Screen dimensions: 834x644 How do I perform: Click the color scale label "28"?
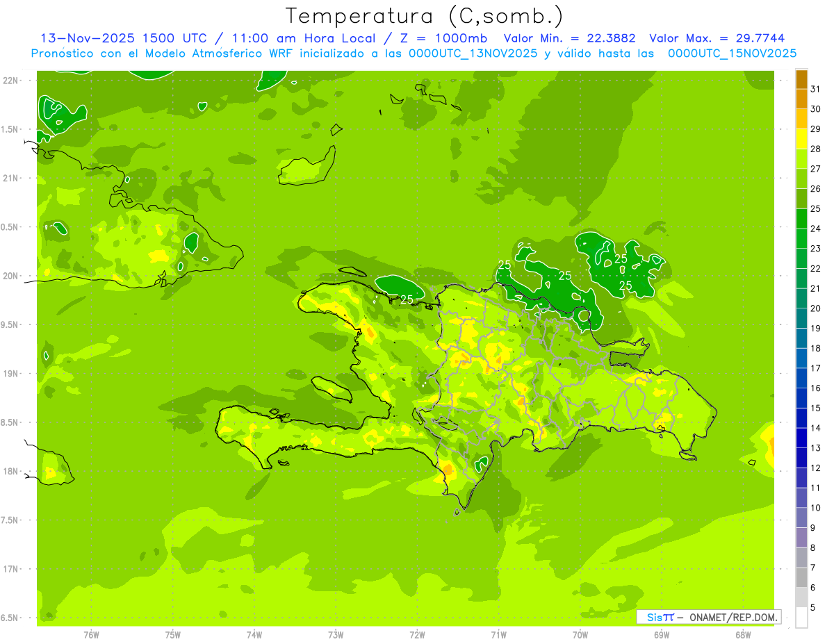(815, 149)
